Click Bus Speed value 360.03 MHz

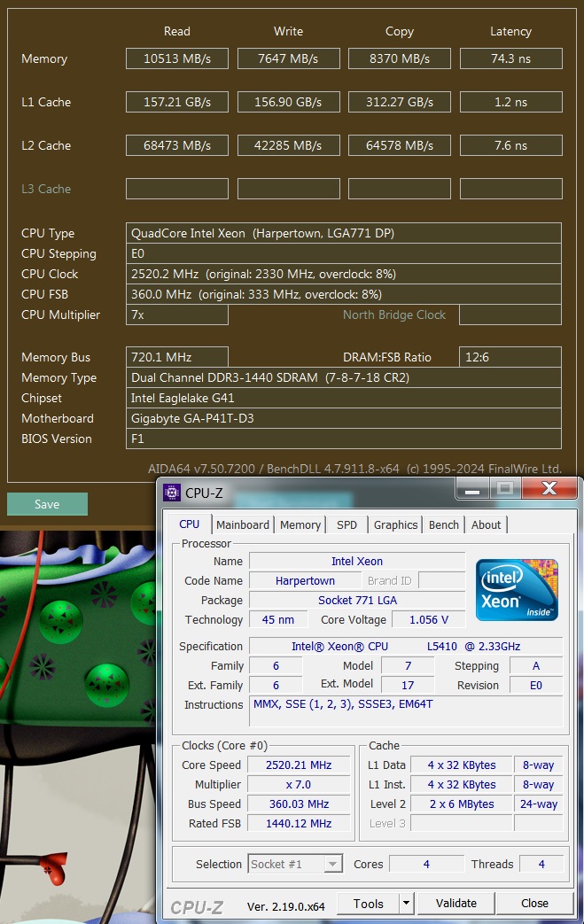pyautogui.click(x=299, y=804)
